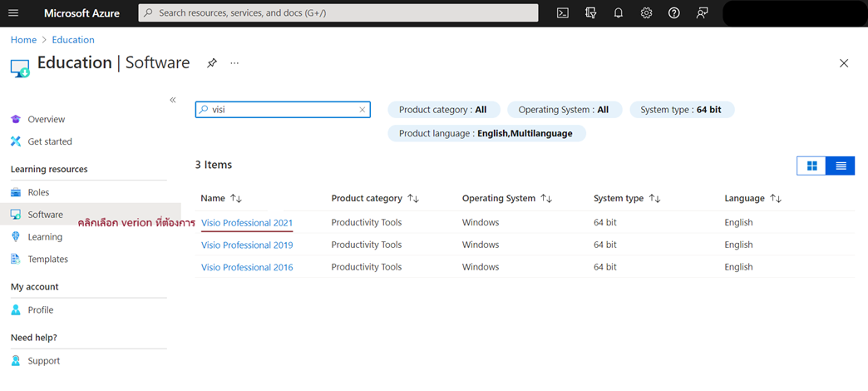This screenshot has height=391, width=868.
Task: Open the Cloud Shell icon in top bar
Action: coord(563,13)
